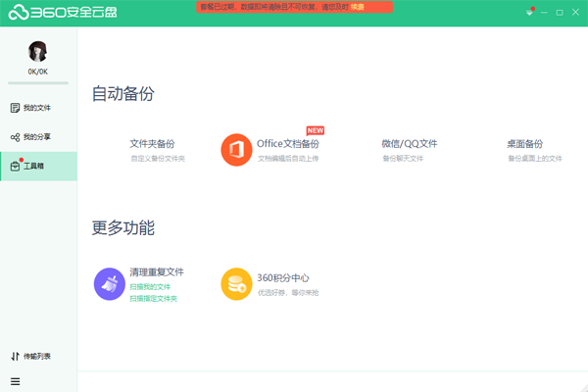Image resolution: width=588 pixels, height=392 pixels.
Task: Click the 0K/0K storage usage bar
Action: [x=38, y=82]
